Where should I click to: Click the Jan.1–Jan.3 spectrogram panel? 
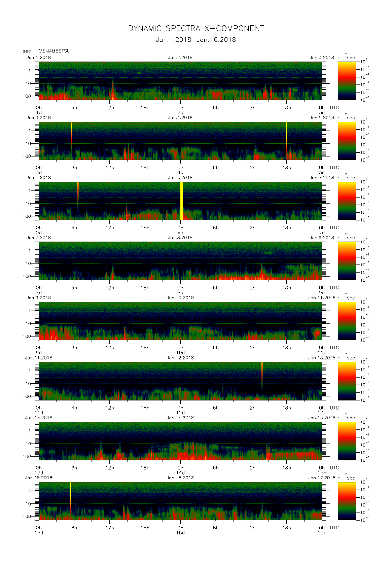[x=180, y=81]
